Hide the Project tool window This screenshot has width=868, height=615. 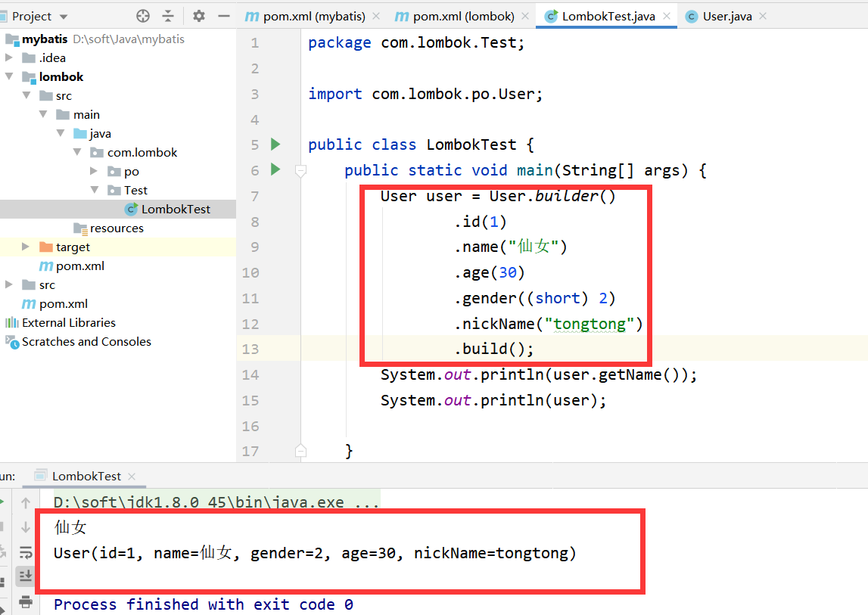(x=222, y=15)
